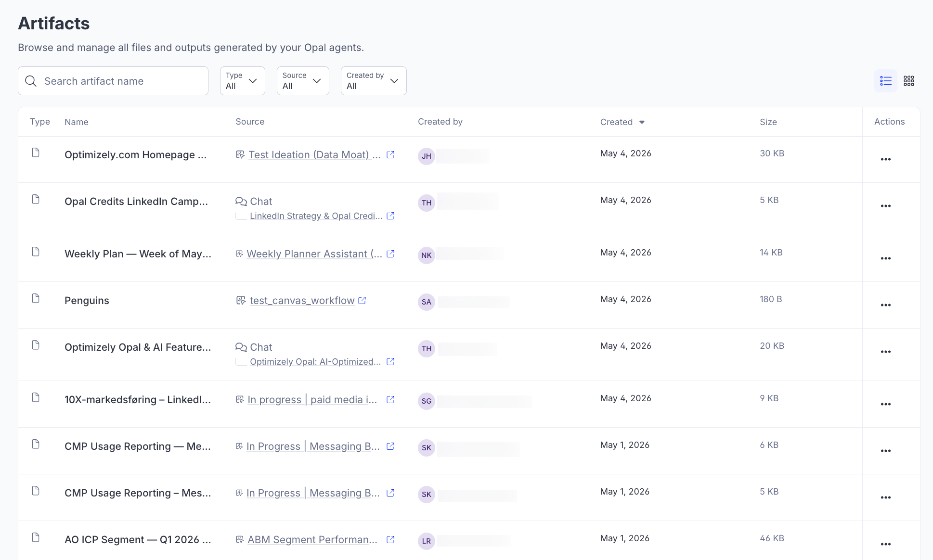Click the Name column header

pos(77,122)
